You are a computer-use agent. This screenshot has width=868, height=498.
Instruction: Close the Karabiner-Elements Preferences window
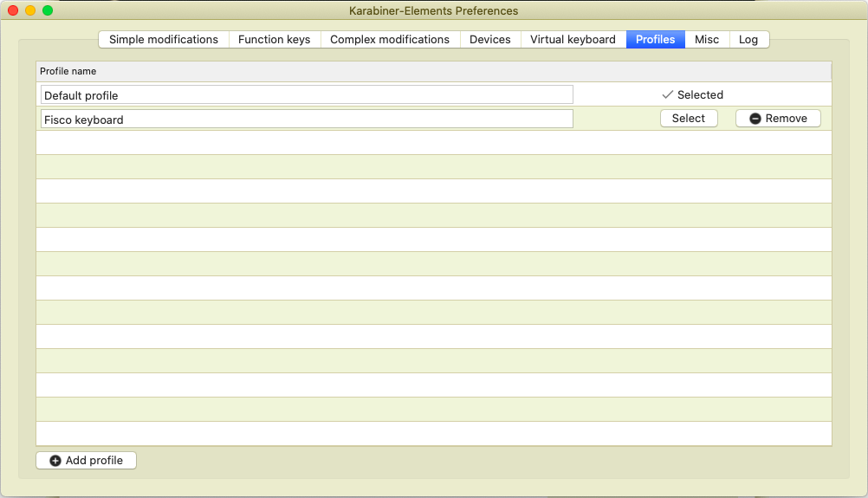pos(13,10)
